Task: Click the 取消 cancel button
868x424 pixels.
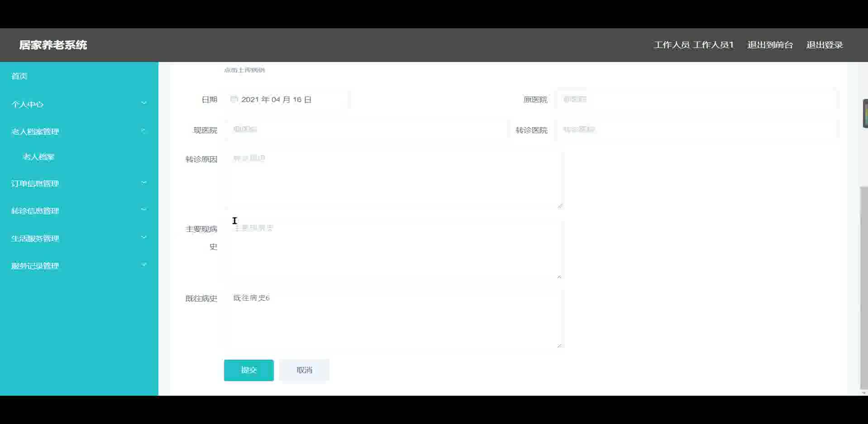Action: [x=304, y=370]
